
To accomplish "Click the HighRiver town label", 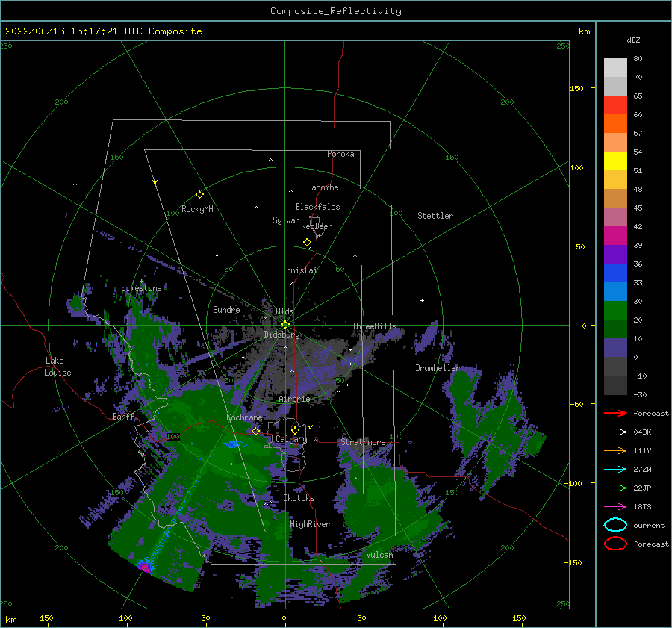I will coord(310,524).
